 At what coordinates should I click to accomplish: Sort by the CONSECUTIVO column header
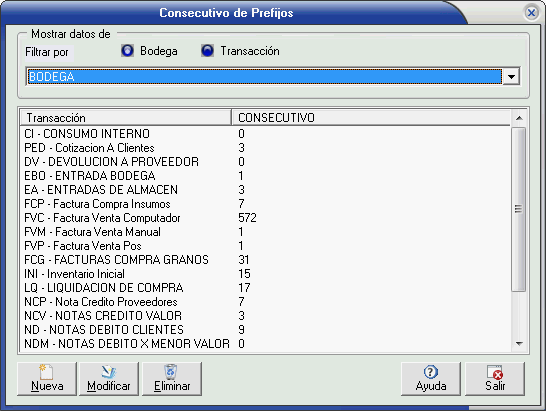point(371,118)
